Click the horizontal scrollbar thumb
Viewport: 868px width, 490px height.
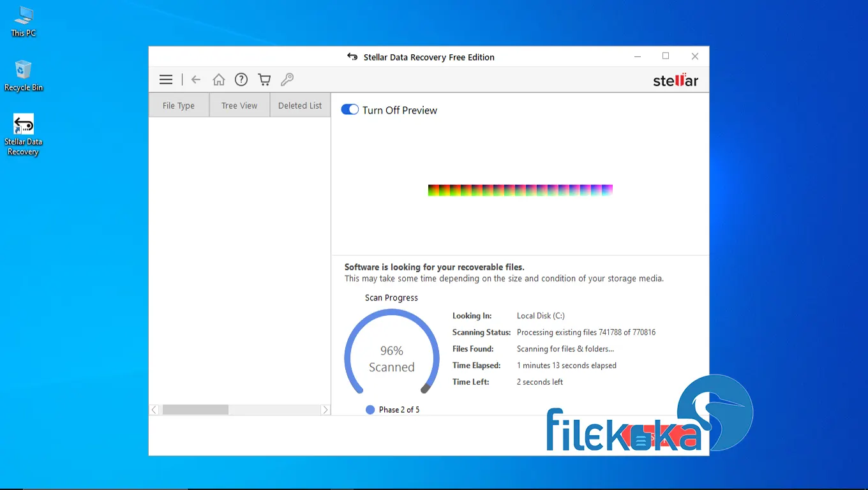point(195,410)
